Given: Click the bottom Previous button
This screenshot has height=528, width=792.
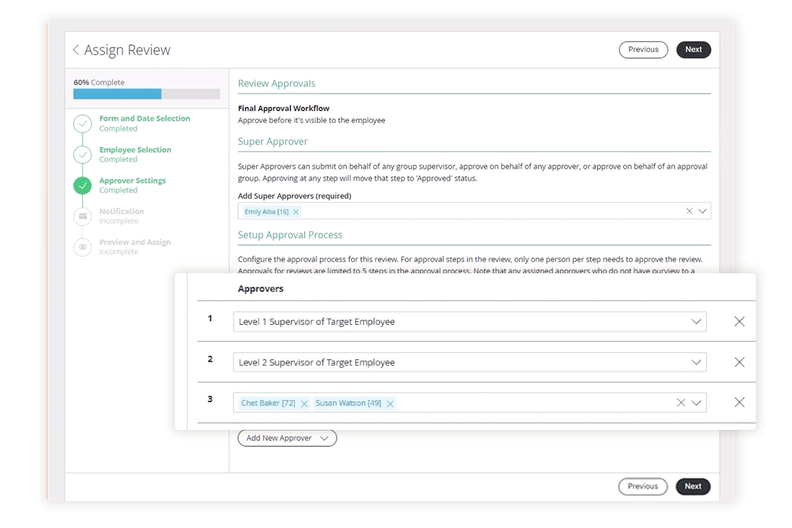Looking at the screenshot, I should (x=642, y=487).
